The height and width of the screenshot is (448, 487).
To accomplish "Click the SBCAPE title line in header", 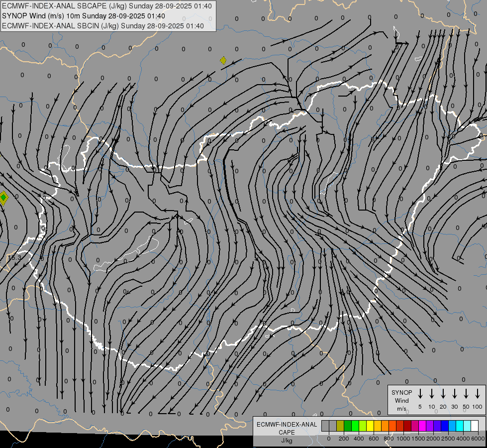I will (x=107, y=6).
